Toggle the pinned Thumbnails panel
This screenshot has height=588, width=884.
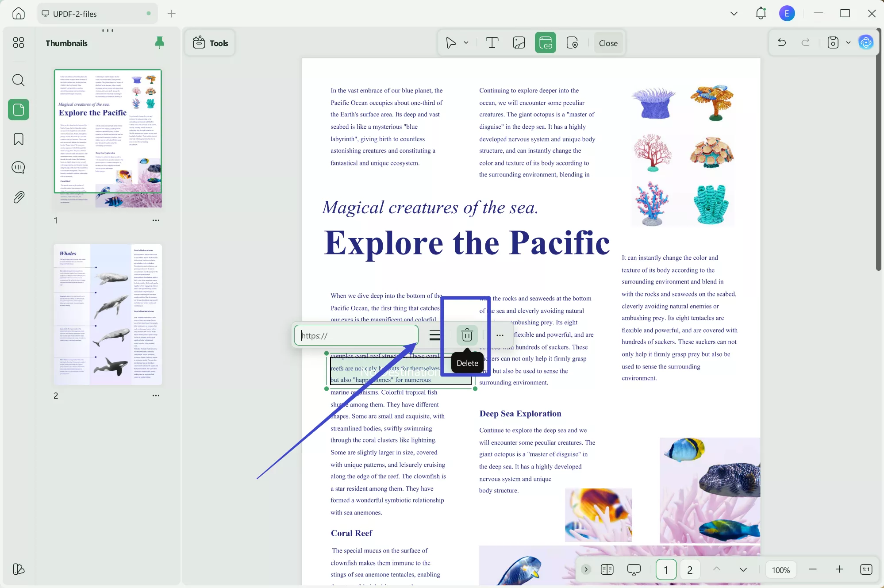tap(159, 42)
